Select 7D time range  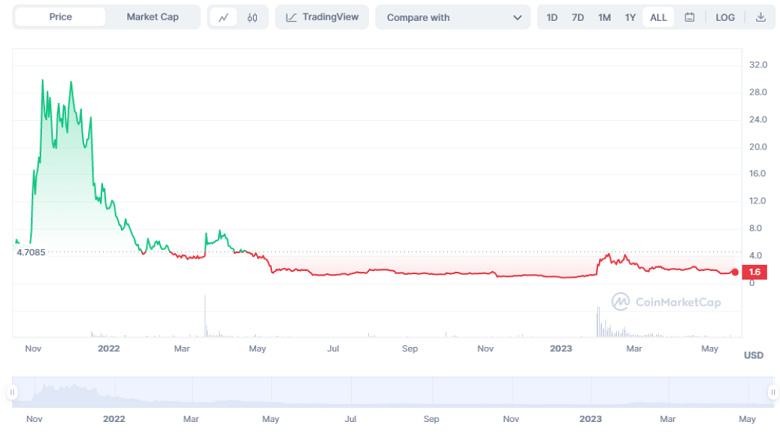point(578,17)
